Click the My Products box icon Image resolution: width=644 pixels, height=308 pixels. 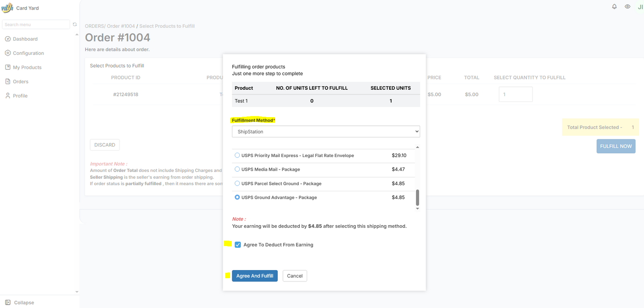tap(8, 67)
